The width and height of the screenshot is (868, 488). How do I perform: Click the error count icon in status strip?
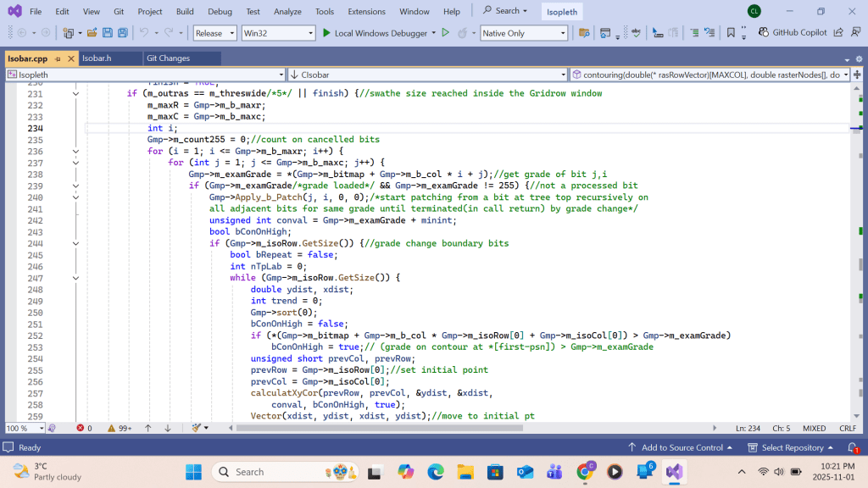(x=81, y=428)
